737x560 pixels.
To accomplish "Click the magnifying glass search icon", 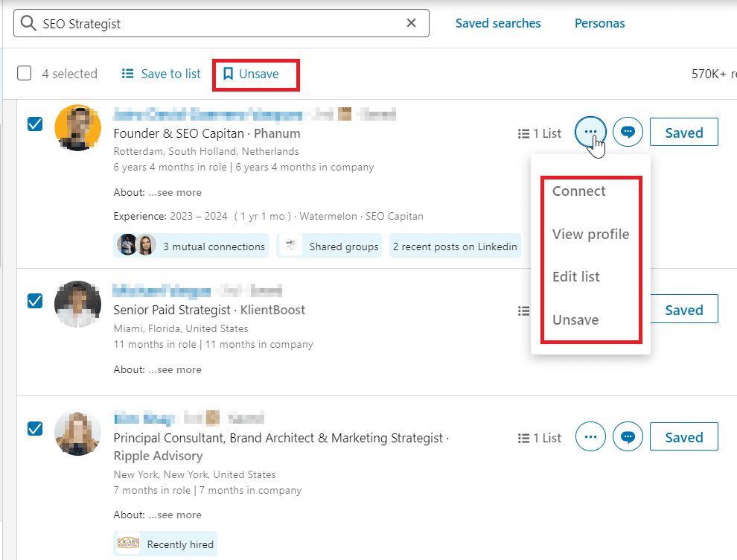I will (x=28, y=24).
